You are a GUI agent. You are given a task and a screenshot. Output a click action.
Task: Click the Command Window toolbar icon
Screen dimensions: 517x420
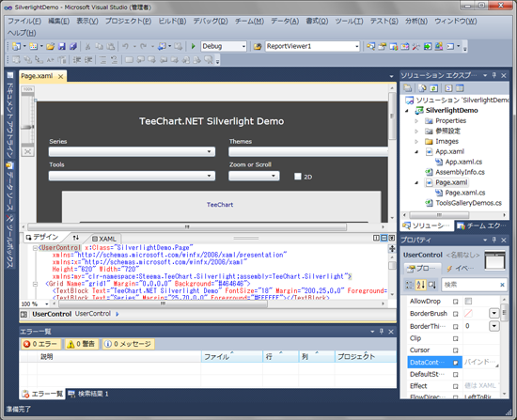click(x=450, y=46)
